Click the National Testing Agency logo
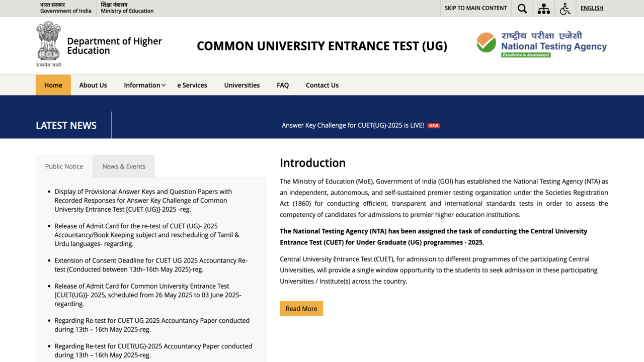644x362 pixels. [x=541, y=45]
